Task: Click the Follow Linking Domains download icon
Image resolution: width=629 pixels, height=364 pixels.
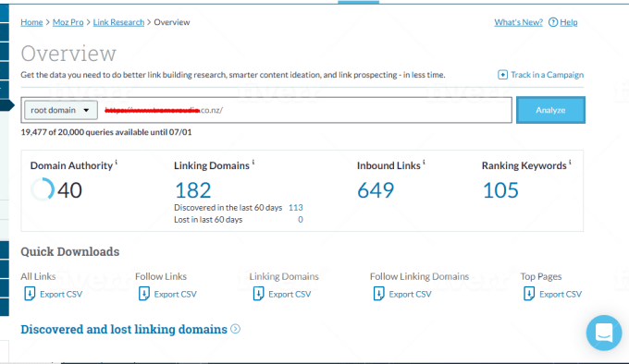Action: pos(378,294)
